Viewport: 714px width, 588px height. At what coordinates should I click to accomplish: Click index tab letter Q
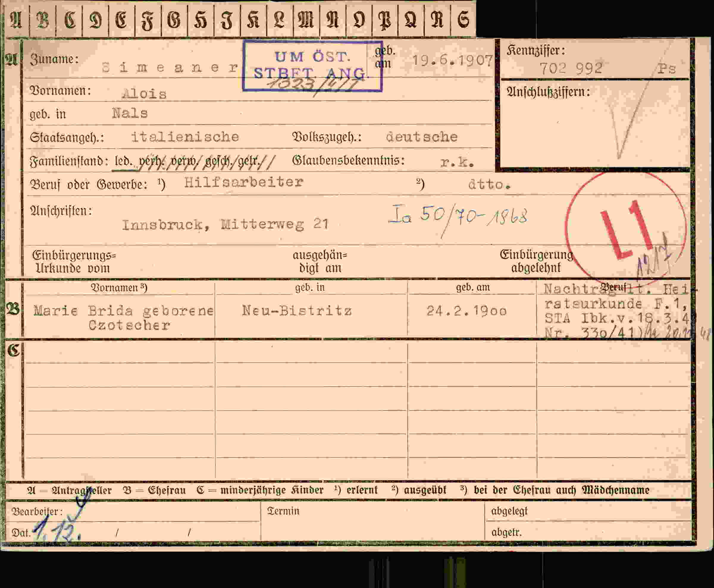(411, 20)
